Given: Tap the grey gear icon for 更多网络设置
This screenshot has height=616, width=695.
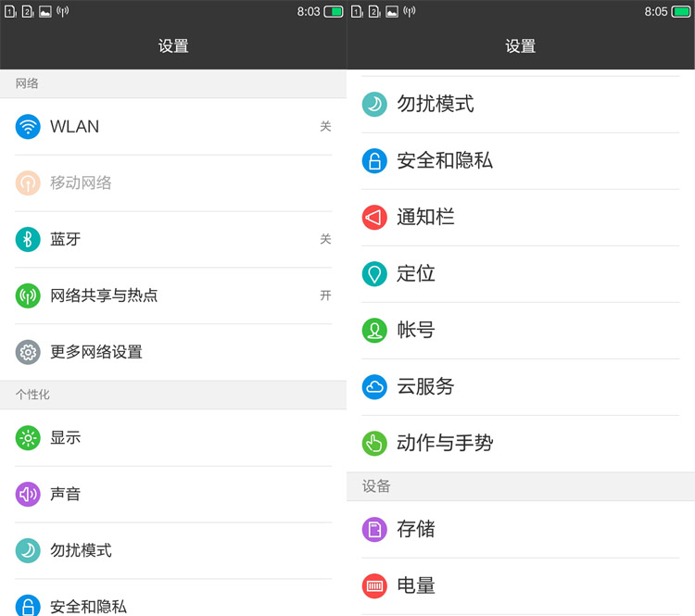Looking at the screenshot, I should click(28, 352).
